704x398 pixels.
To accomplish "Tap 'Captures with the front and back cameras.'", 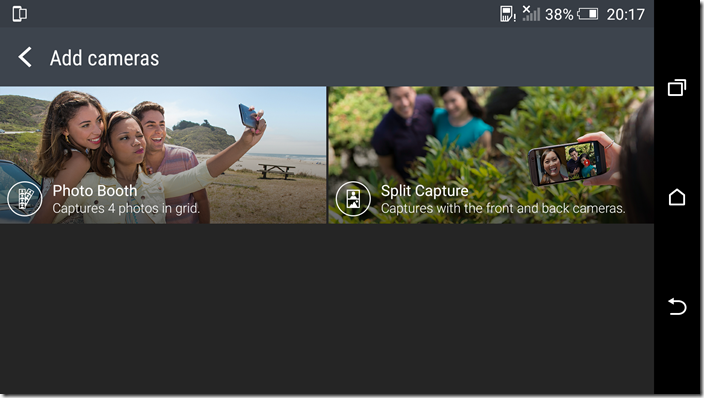I will pyautogui.click(x=503, y=208).
